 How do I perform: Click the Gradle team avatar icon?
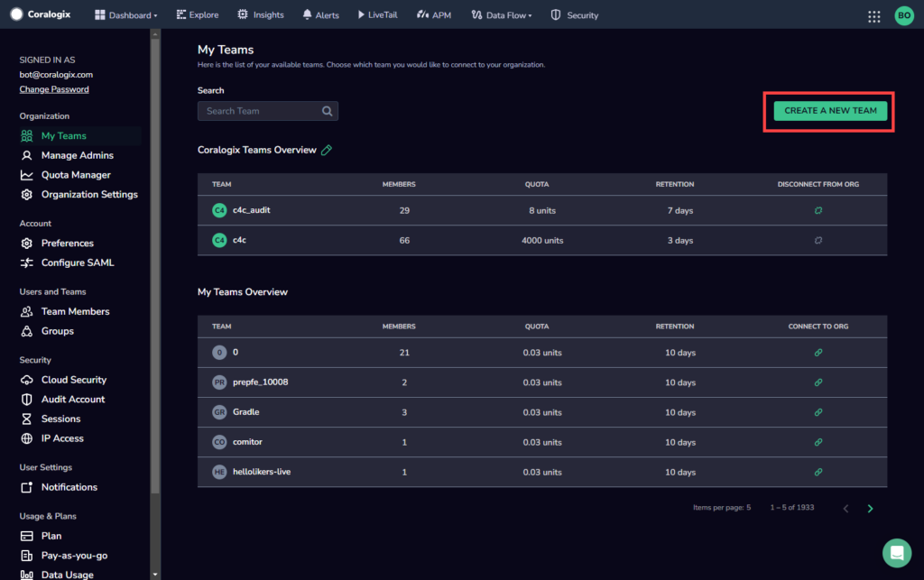tap(219, 412)
